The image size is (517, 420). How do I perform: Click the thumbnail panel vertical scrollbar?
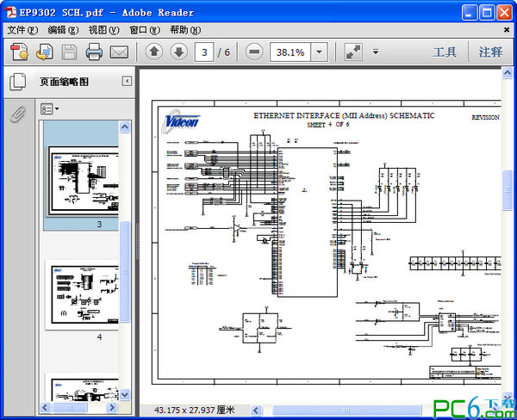coord(125,258)
